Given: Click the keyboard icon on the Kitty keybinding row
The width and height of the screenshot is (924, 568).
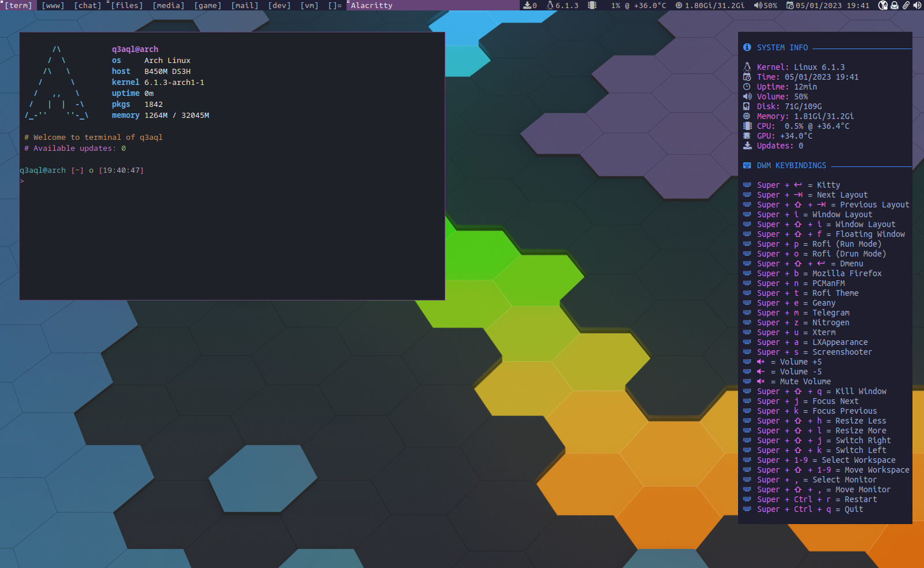Looking at the screenshot, I should coord(747,185).
